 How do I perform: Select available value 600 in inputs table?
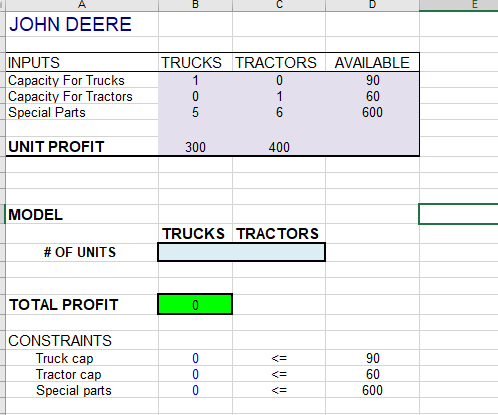pyautogui.click(x=372, y=112)
